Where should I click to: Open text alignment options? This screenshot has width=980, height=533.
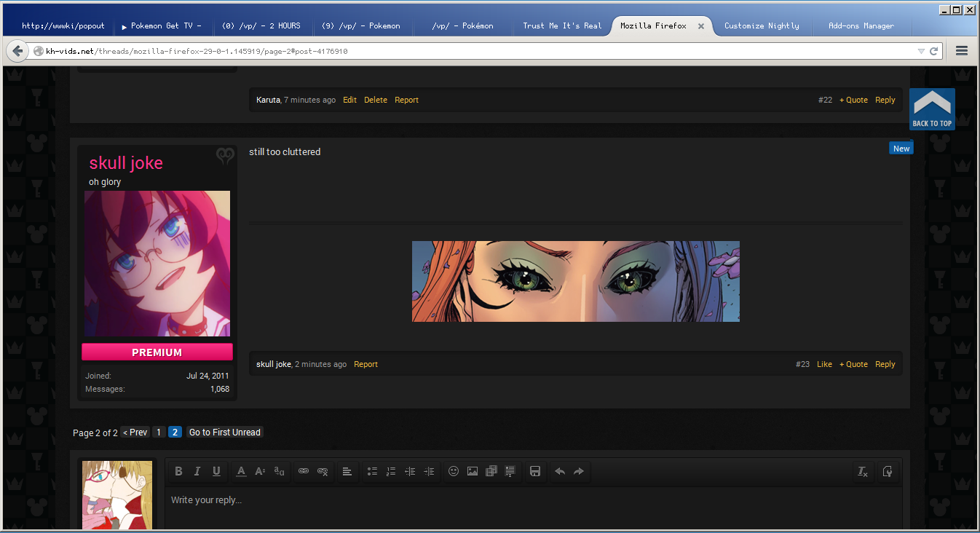347,471
